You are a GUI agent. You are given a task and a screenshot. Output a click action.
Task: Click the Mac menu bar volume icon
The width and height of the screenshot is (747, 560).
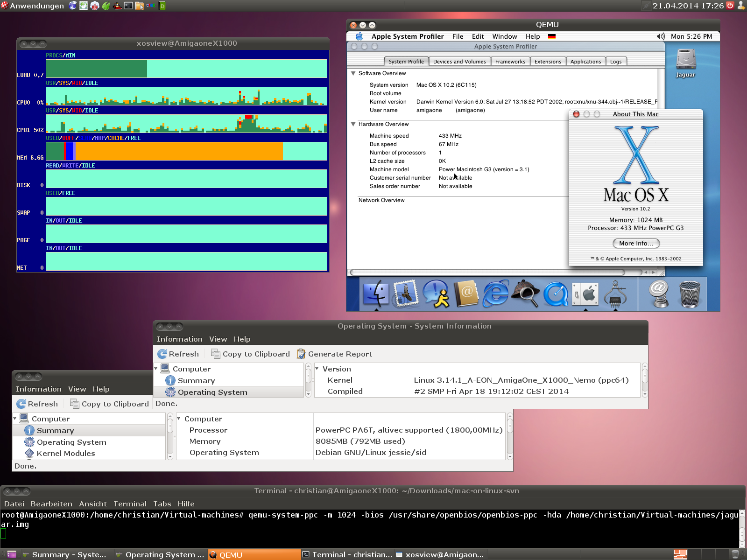(661, 36)
